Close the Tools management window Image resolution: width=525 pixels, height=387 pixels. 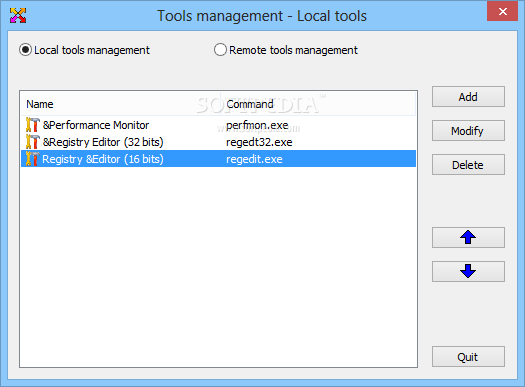502,12
